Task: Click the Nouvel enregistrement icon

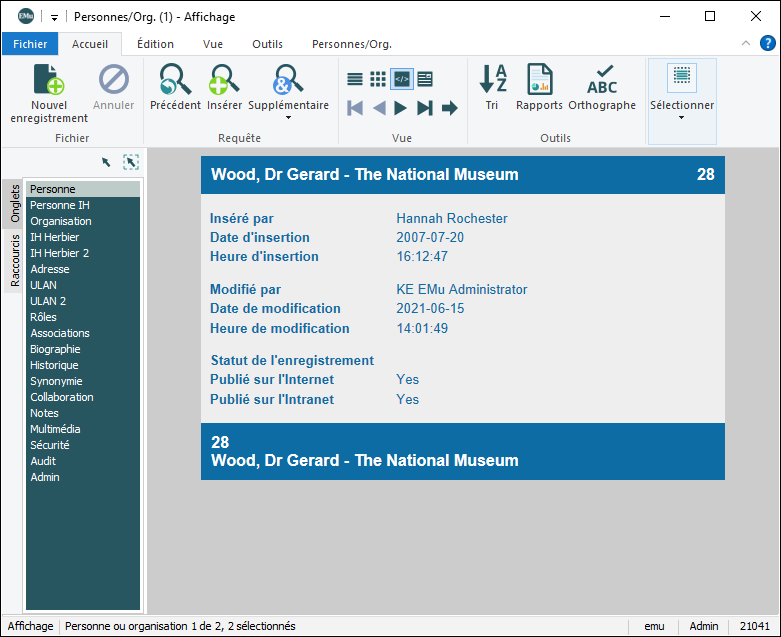Action: click(48, 80)
